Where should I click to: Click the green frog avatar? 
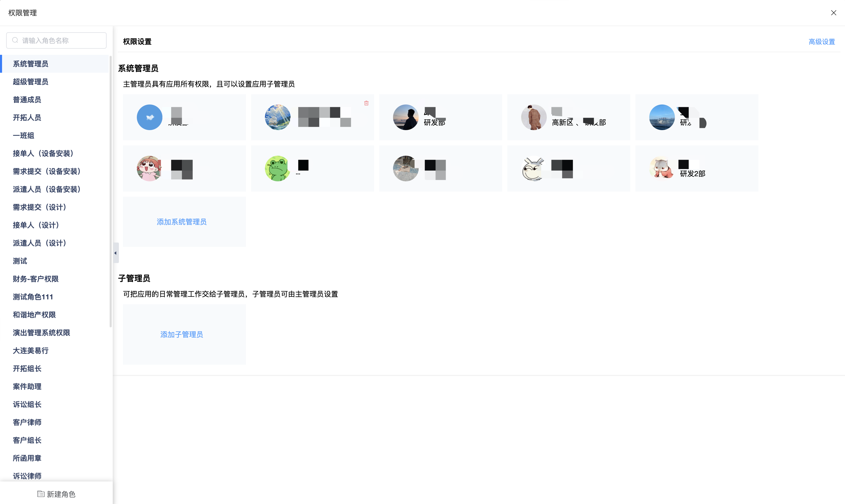[277, 169]
